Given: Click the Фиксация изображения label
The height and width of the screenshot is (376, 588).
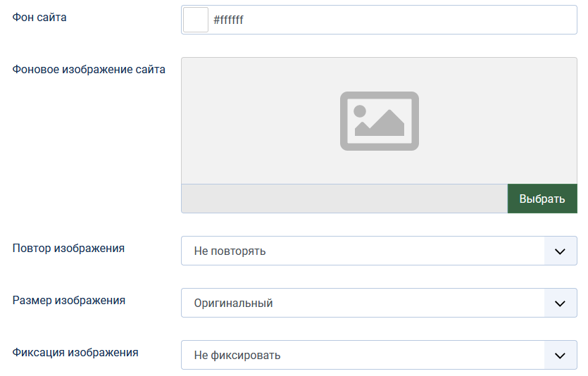Looking at the screenshot, I should click(75, 352).
